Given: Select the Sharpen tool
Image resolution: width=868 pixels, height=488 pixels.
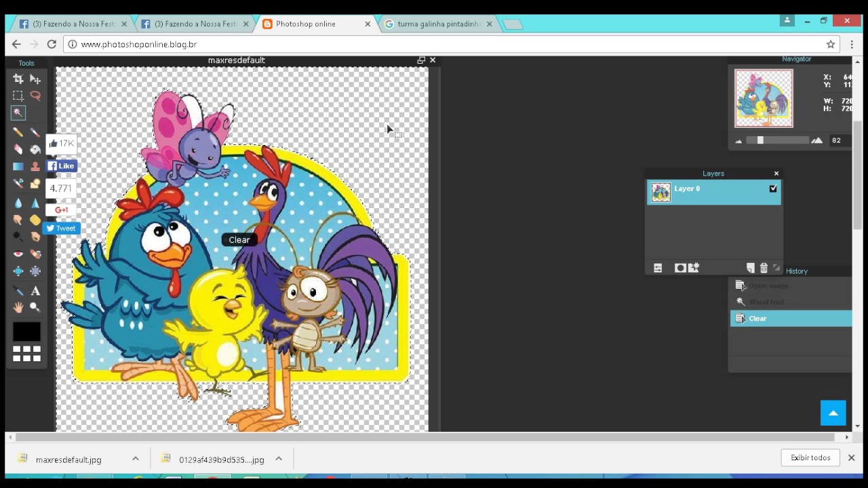Looking at the screenshot, I should [x=35, y=203].
